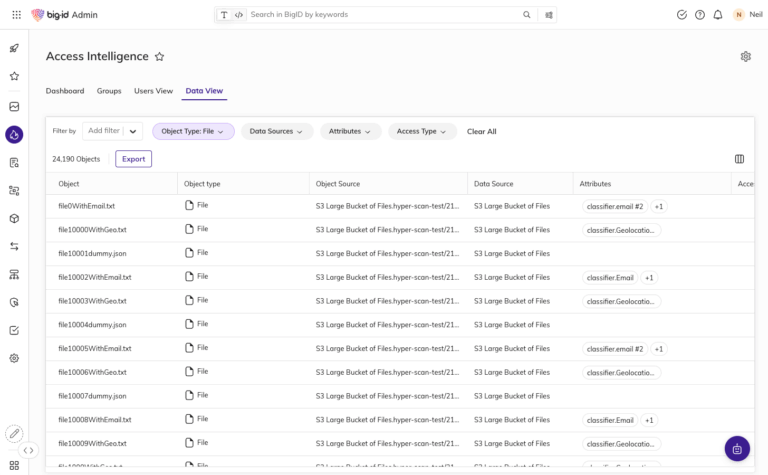Click Clear All filters link
This screenshot has width=768, height=475.
[481, 131]
